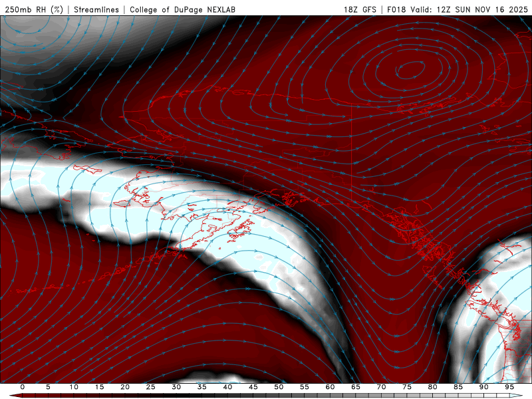Click the "70" label on the color scale
532x399 pixels.
pos(381,387)
